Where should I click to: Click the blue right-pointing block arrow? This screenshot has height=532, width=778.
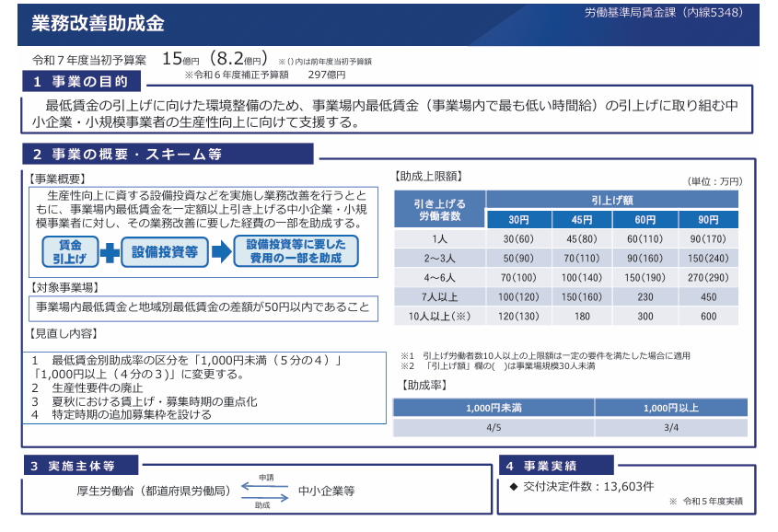click(221, 251)
